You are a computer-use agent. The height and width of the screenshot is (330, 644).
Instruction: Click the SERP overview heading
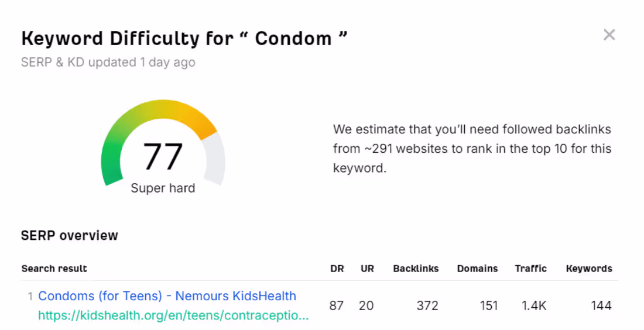[70, 235]
